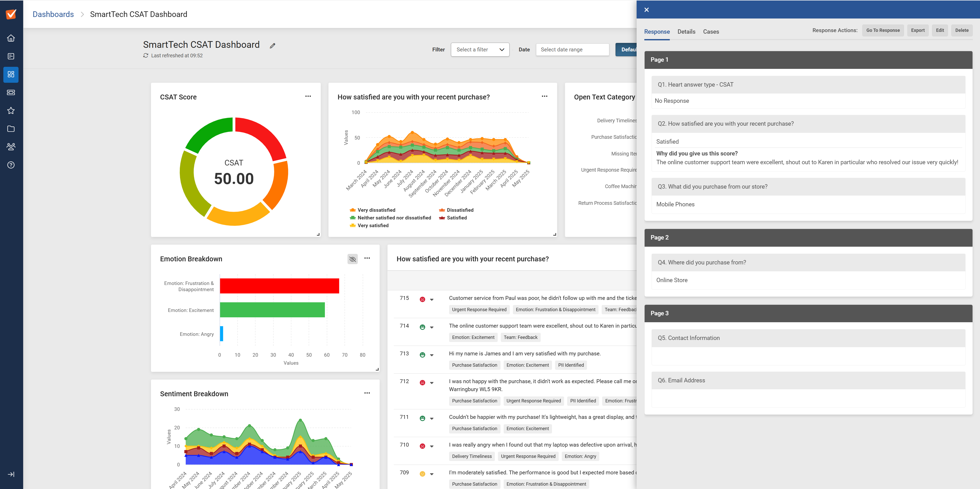Screen dimensions: 980x489
Task: Click Delivery Timeliness tag on response 710
Action: (471, 456)
